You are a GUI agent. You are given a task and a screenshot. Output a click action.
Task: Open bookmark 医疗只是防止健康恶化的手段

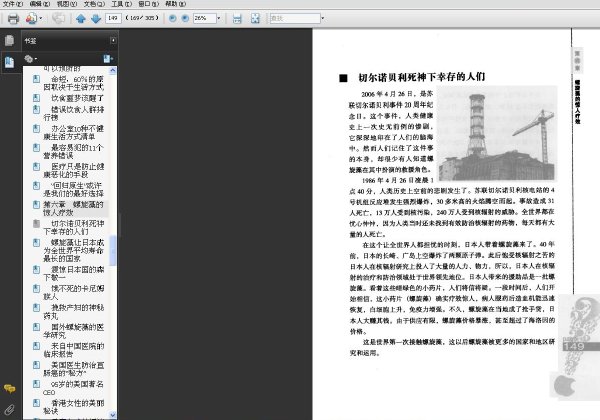73,170
